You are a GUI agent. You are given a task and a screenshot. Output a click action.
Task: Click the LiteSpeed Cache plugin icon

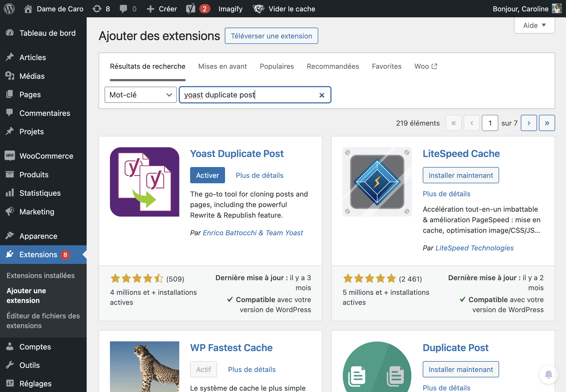tap(377, 182)
